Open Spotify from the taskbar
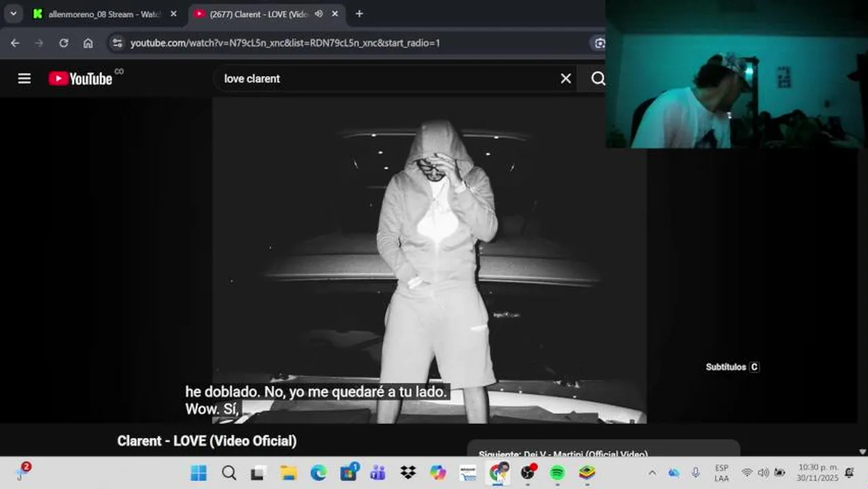The image size is (868, 489). tap(558, 473)
